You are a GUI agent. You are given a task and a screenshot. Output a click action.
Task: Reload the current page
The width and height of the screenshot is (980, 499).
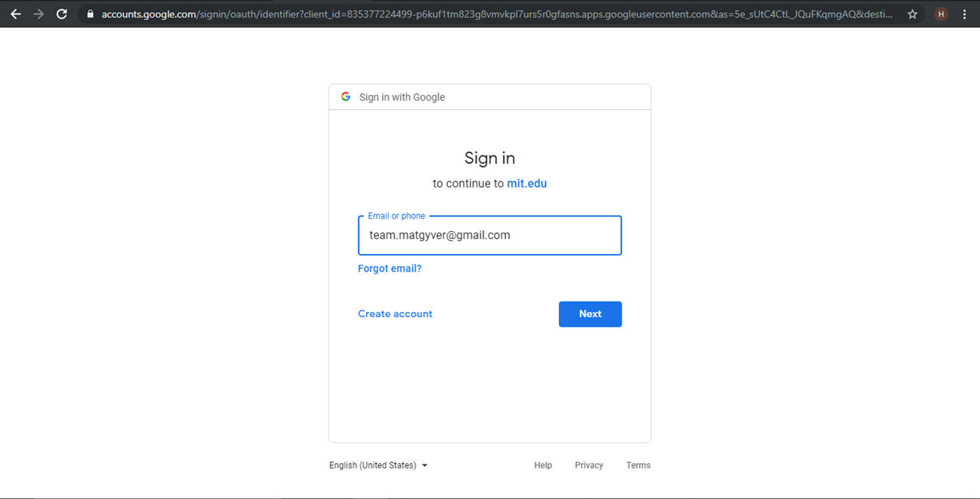pyautogui.click(x=62, y=14)
